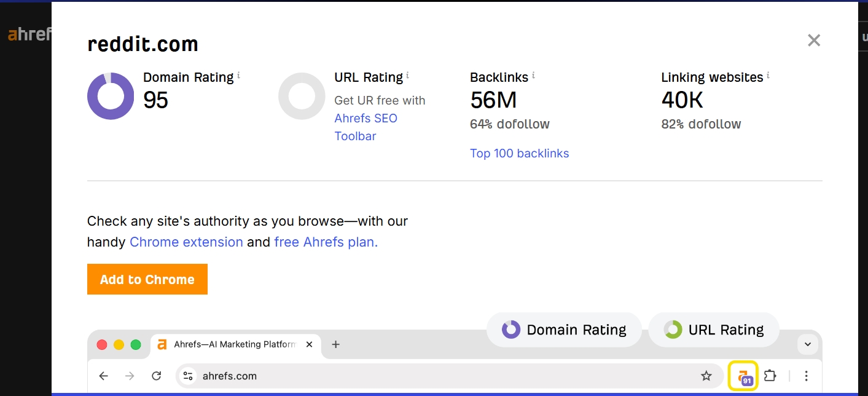Open the three-dot browser menu
The height and width of the screenshot is (396, 868).
click(806, 376)
